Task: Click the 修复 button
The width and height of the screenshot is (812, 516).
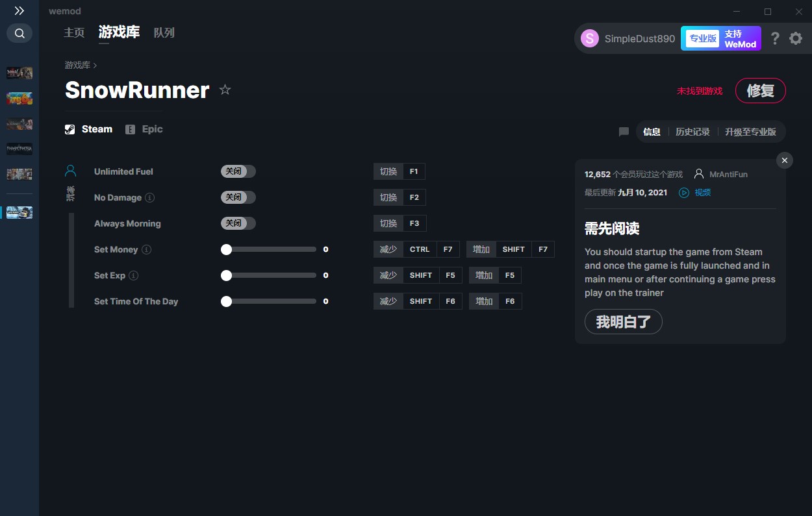Action: 761,90
